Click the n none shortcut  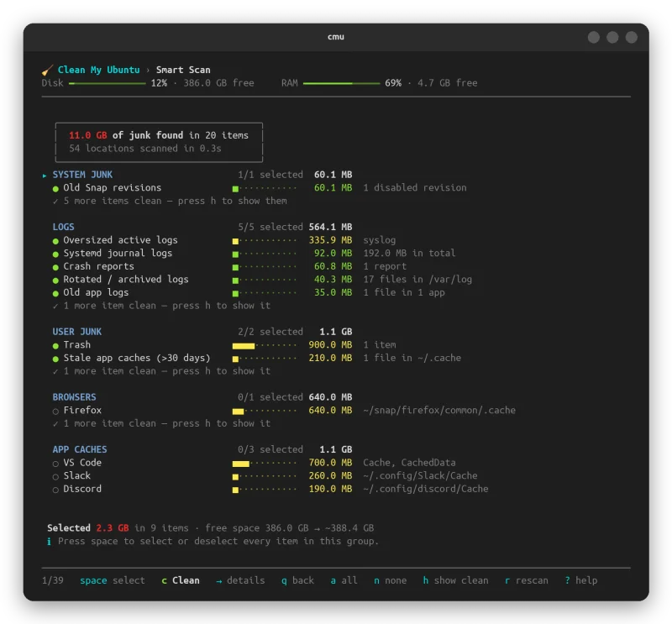coord(390,580)
